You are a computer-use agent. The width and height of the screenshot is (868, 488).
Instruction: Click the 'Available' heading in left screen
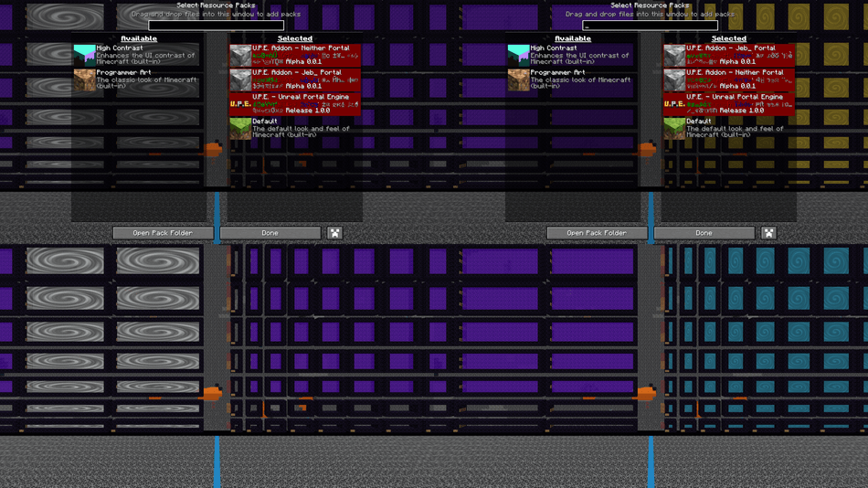[x=139, y=38]
